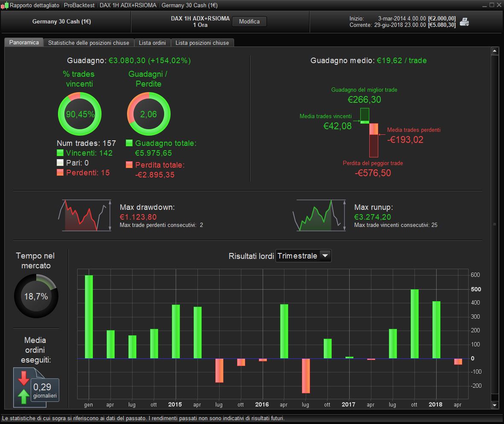The width and height of the screenshot is (504, 424).
Task: Click the Tempo nel mercato gauge
Action: tap(36, 296)
